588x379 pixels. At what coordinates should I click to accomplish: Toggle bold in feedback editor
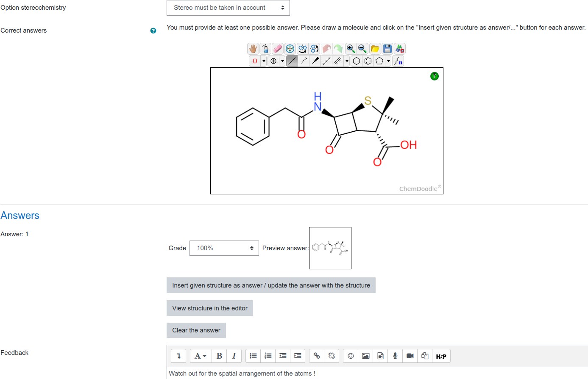point(219,356)
